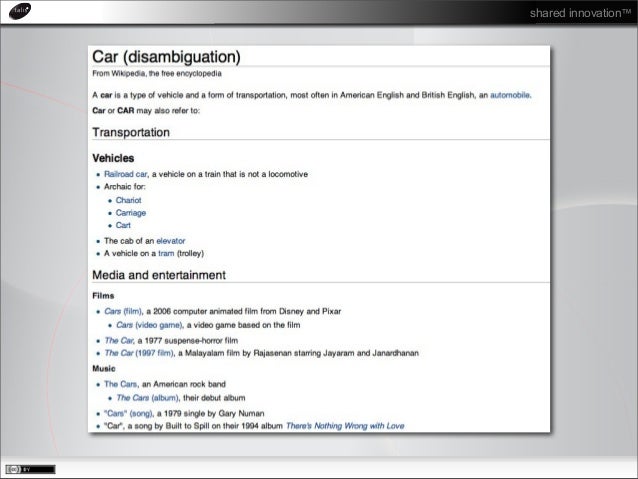The width and height of the screenshot is (638, 479).
Task: Open The Cars rock band link
Action: click(x=120, y=384)
